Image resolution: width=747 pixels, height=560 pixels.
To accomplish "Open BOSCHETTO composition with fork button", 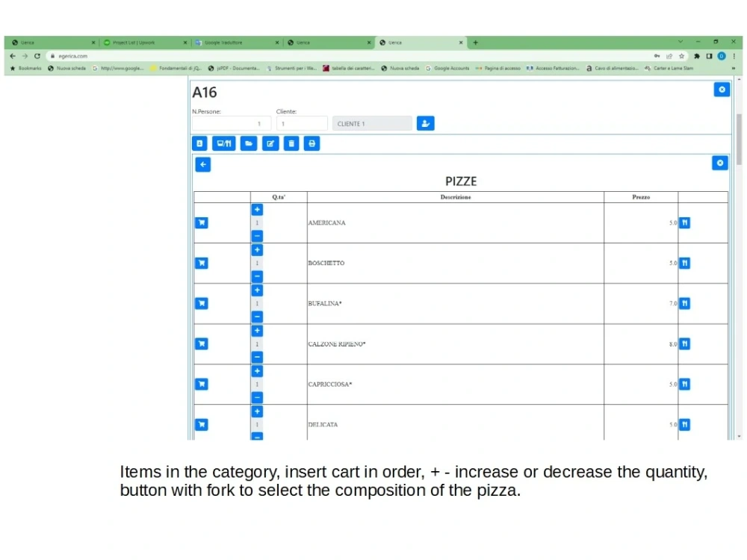I will (684, 263).
